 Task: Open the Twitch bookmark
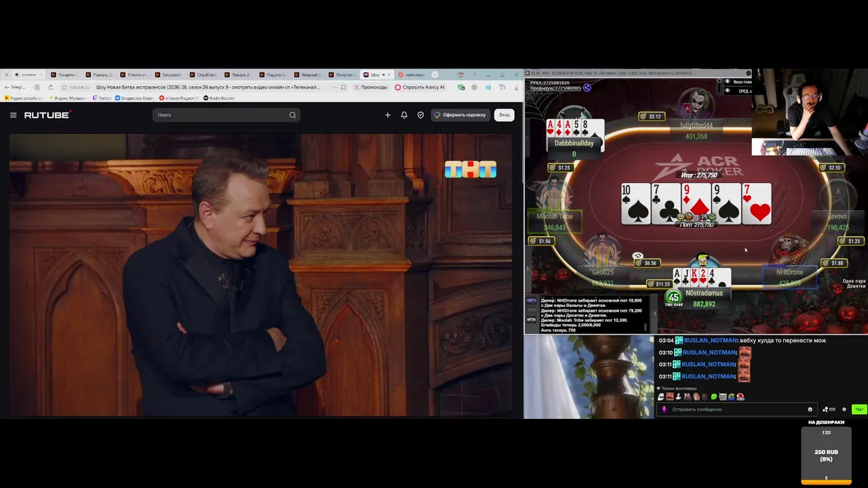[102, 98]
